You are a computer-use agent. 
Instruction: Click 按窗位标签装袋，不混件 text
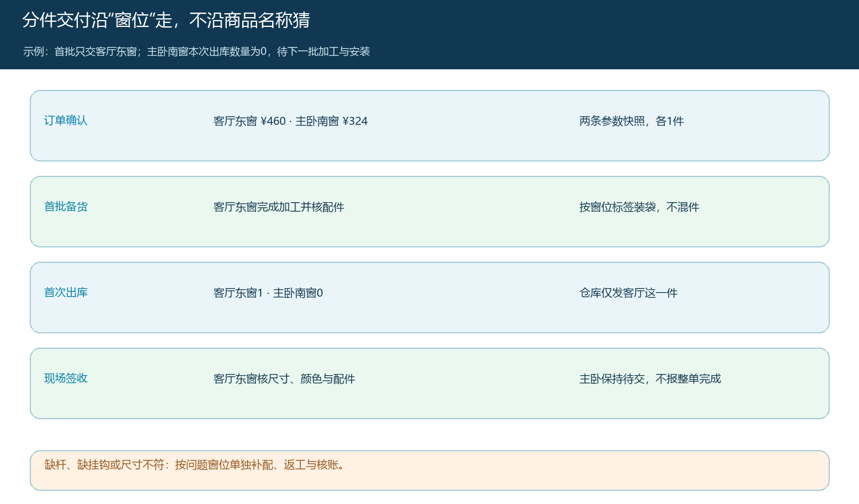pos(639,207)
